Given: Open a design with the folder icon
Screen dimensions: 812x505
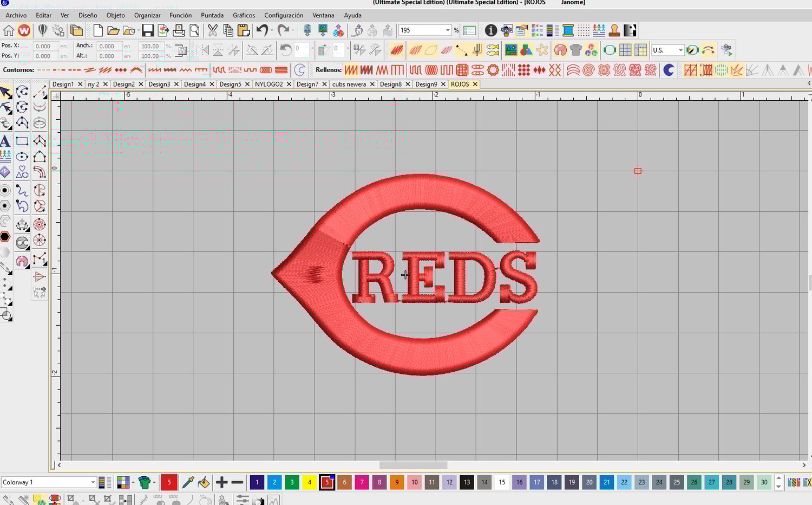Looking at the screenshot, I should 113,30.
